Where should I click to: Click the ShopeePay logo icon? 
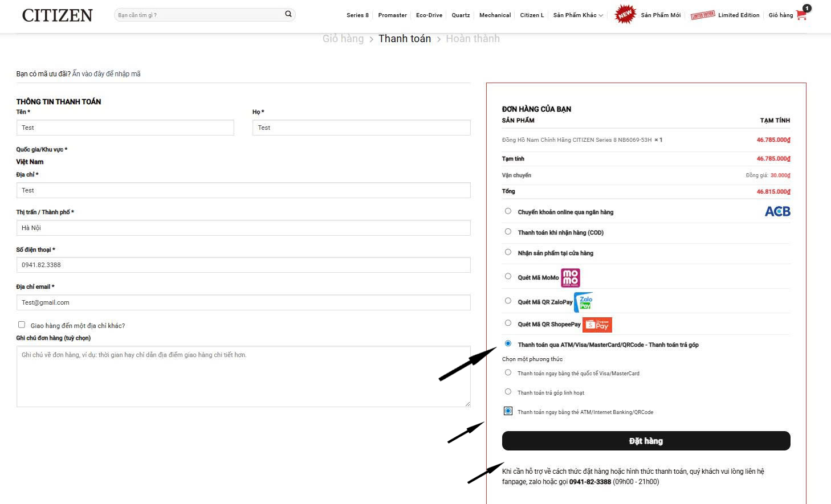tap(597, 325)
